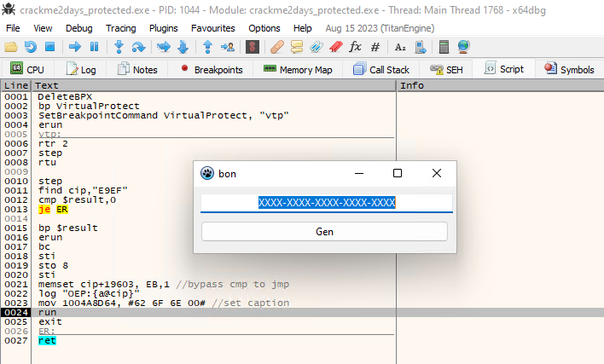This screenshot has height=364, width=604.
Task: Click the Step Over toolbar icon
Action: coord(137,46)
